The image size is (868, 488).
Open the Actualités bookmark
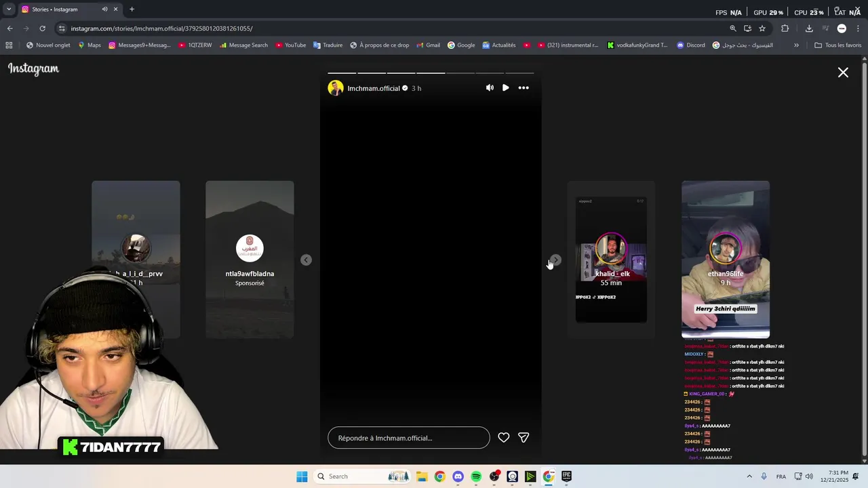(x=499, y=45)
